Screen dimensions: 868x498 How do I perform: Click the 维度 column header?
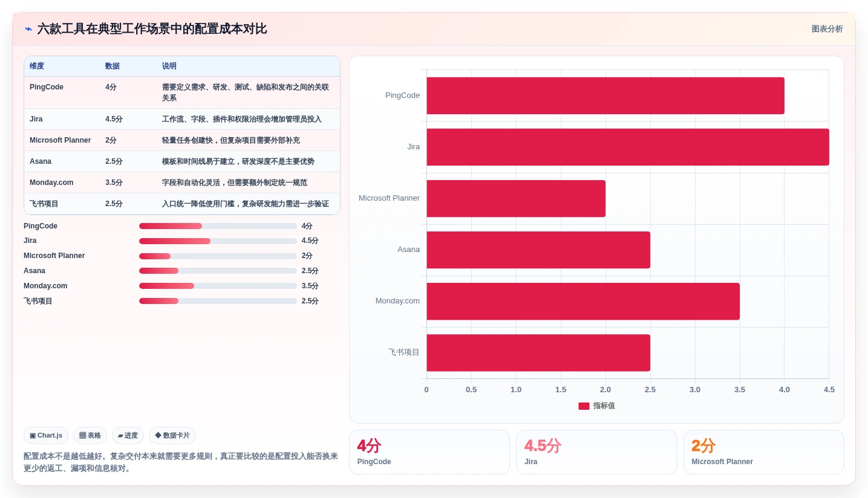(37, 66)
